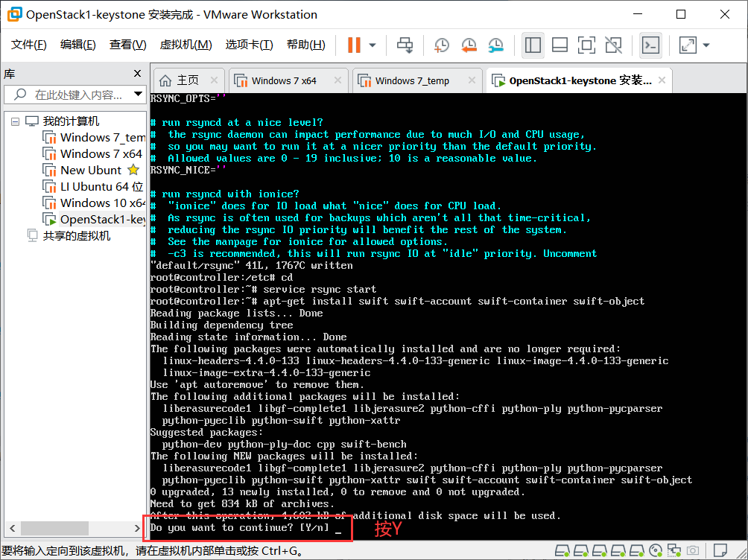Image resolution: width=748 pixels, height=560 pixels.
Task: Select LI Ubuntu 64 位 in the library
Action: point(101,186)
